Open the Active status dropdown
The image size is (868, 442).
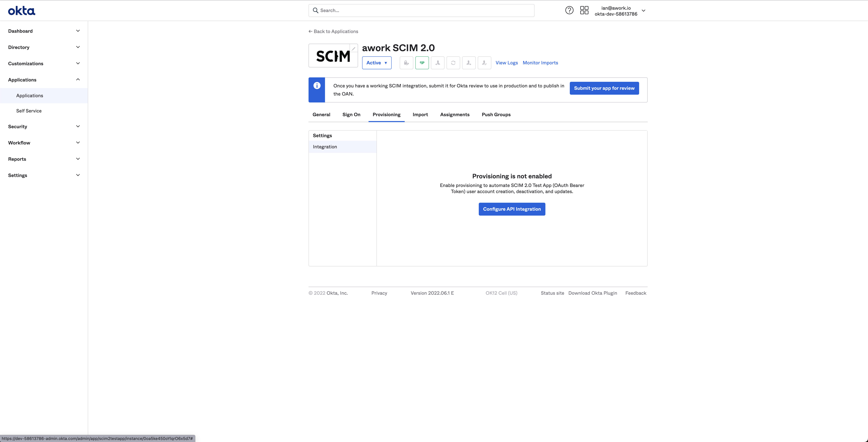click(377, 63)
